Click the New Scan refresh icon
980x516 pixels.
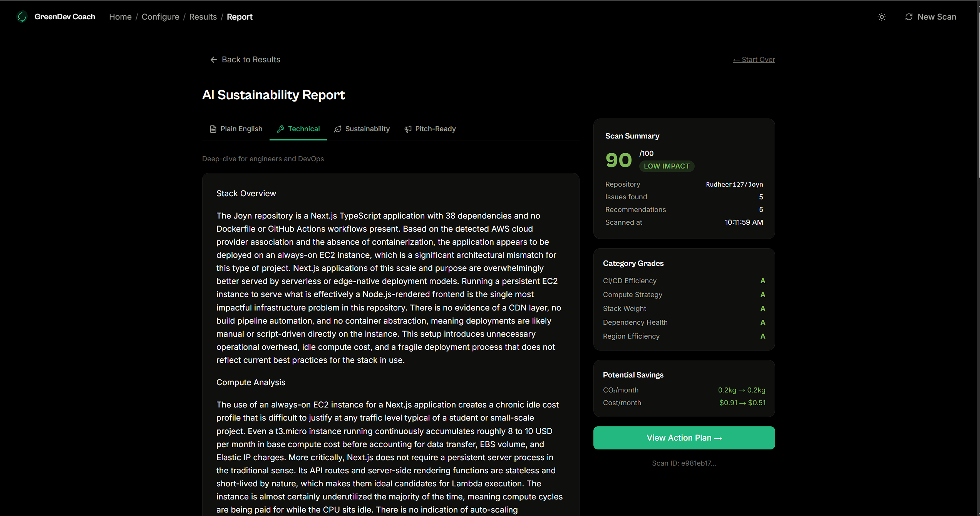coord(909,17)
